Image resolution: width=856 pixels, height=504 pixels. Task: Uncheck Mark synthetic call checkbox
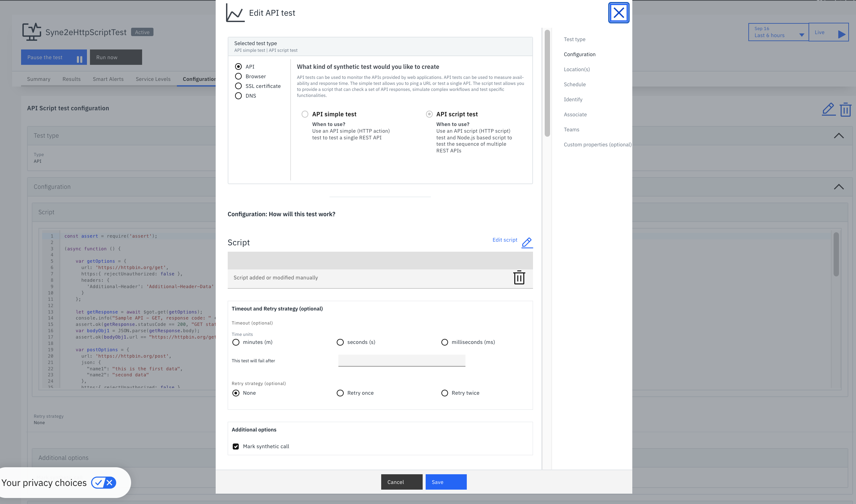tap(236, 447)
